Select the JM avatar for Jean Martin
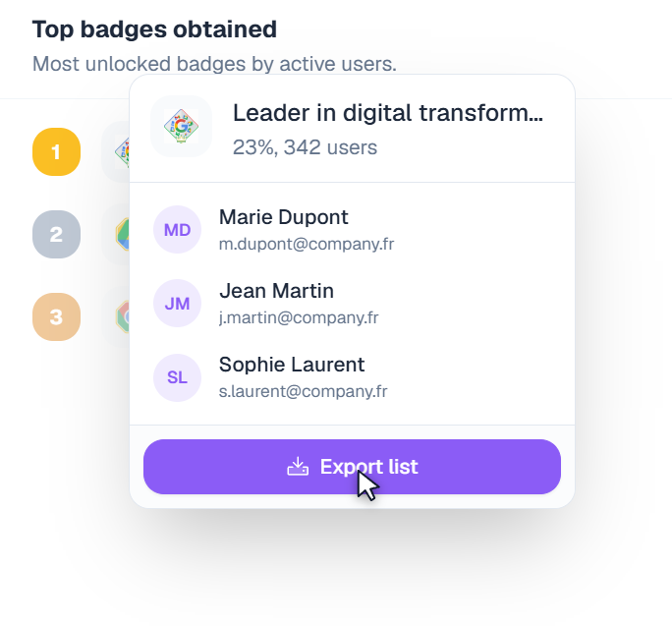This screenshot has height=626, width=672. pos(177,304)
